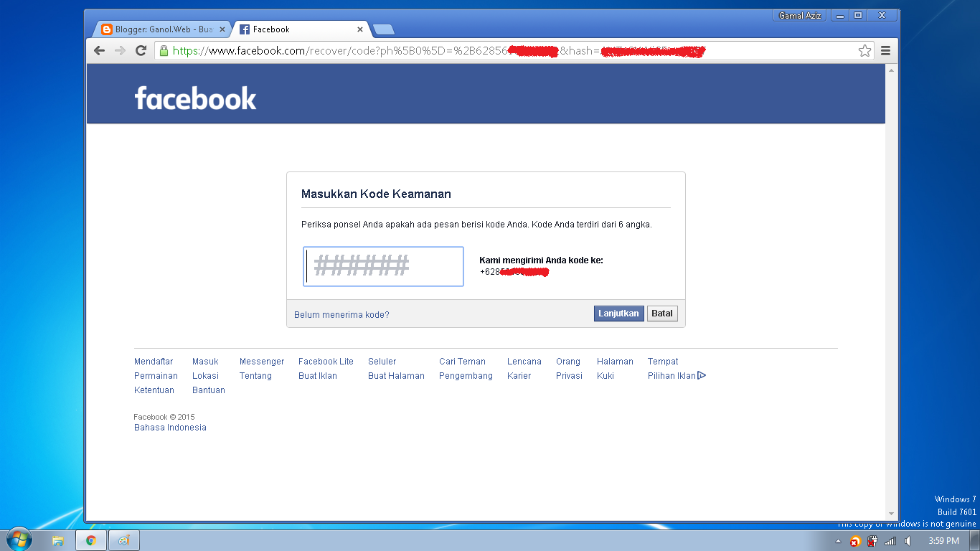The image size is (980, 551).
Task: Click the browser Back arrow
Action: coord(100,51)
